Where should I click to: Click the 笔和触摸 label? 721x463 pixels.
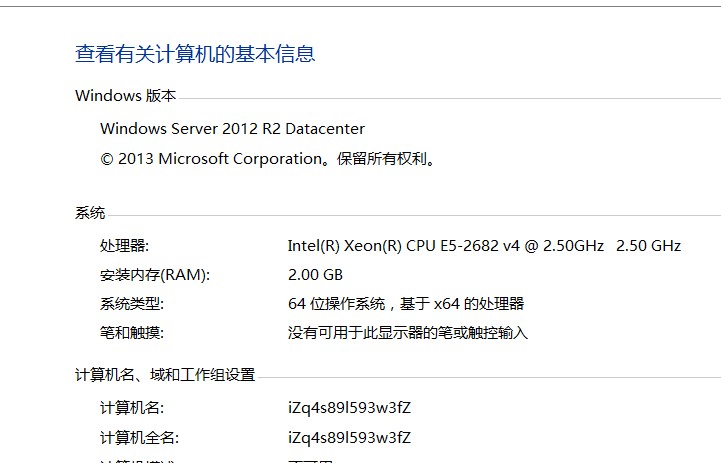131,333
